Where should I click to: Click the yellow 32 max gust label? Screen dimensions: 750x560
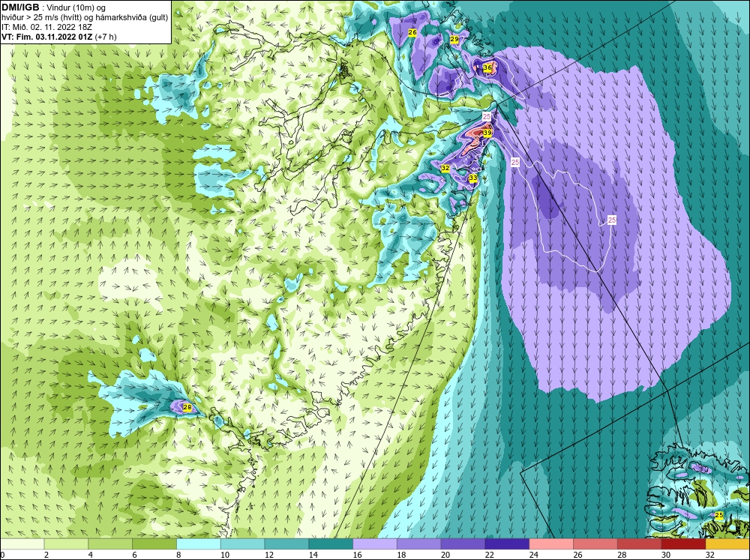(x=445, y=169)
